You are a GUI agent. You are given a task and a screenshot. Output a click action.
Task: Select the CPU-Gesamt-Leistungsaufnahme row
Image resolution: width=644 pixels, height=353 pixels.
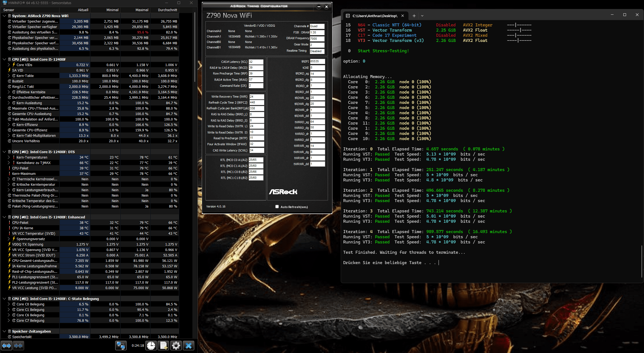pyautogui.click(x=90, y=261)
